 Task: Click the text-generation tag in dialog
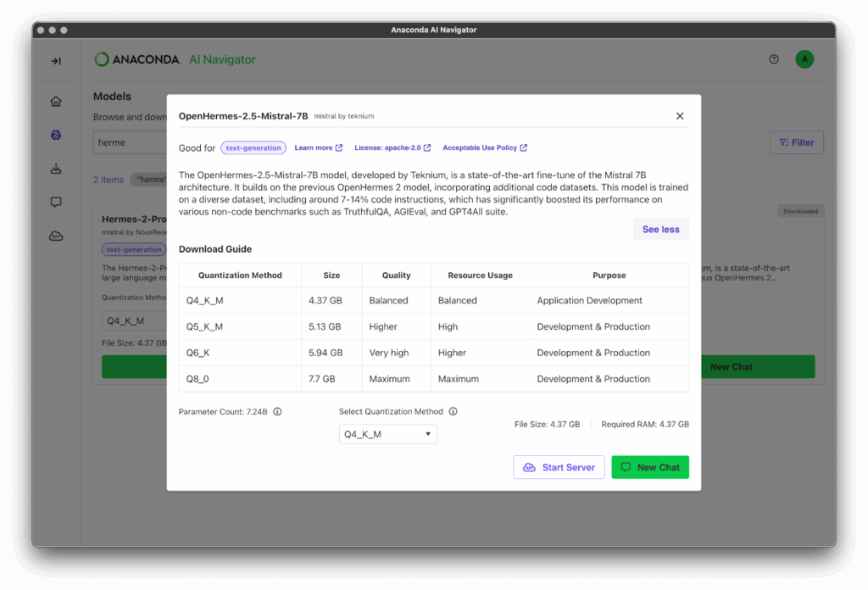253,147
